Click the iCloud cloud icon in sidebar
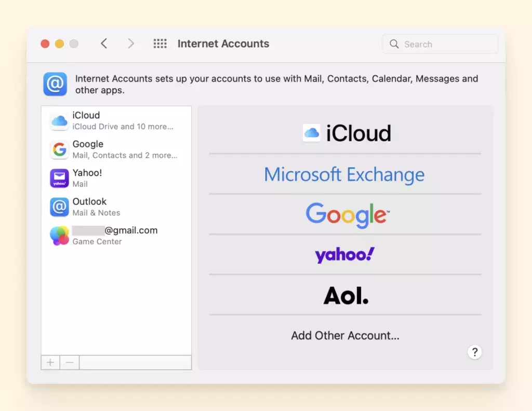This screenshot has height=411, width=532. coord(59,120)
